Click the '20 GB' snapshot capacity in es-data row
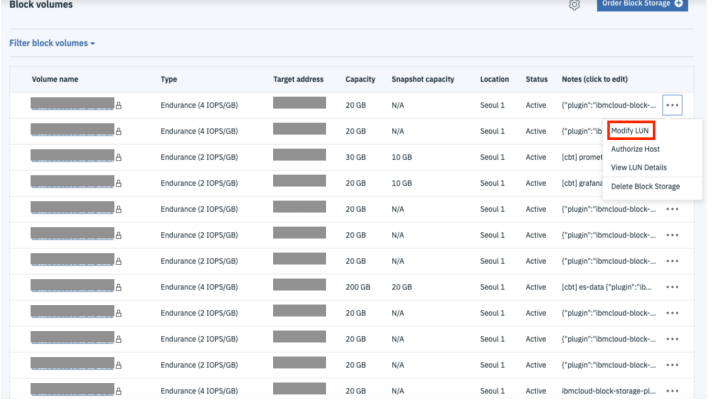The height and width of the screenshot is (405, 717). coord(401,287)
